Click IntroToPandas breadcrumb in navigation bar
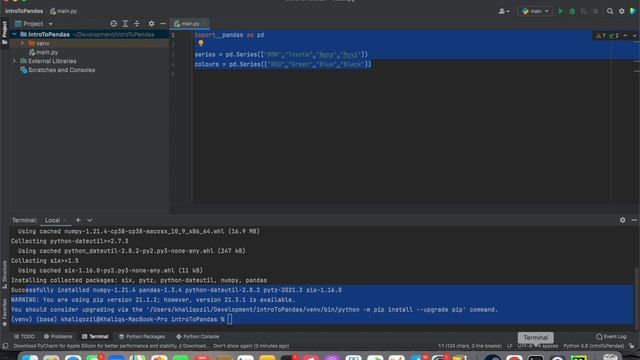The image size is (640, 360). [x=24, y=11]
